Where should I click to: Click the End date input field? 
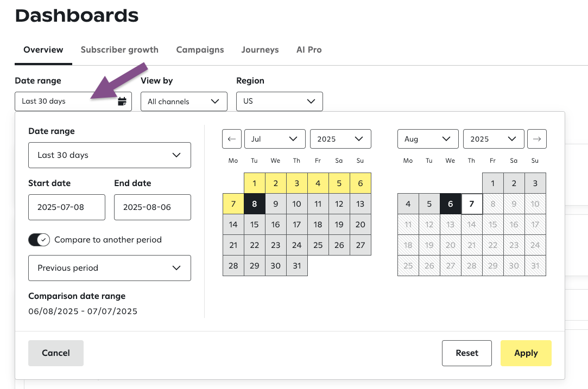pyautogui.click(x=153, y=207)
